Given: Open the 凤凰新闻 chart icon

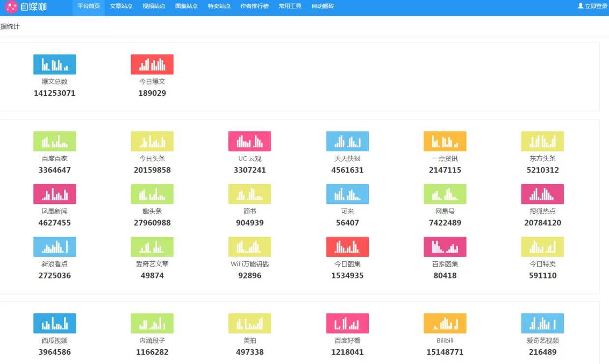Looking at the screenshot, I should click(x=55, y=194).
